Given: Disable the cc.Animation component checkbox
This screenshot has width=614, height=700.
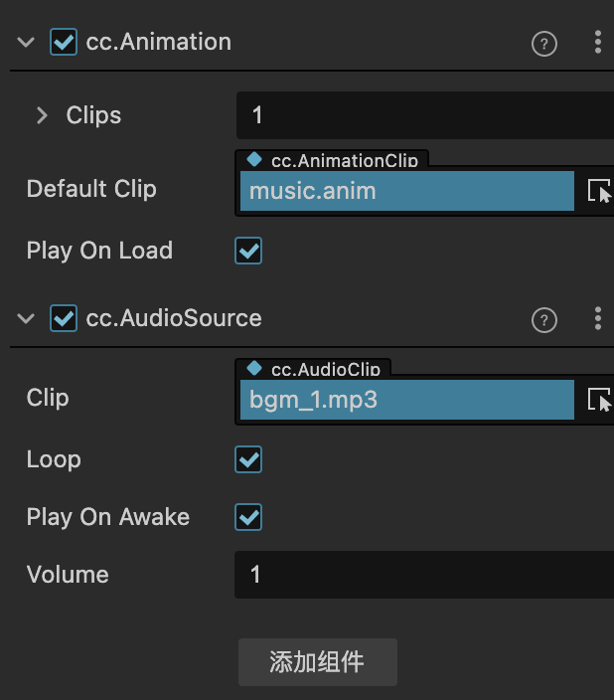Looking at the screenshot, I should [64, 42].
